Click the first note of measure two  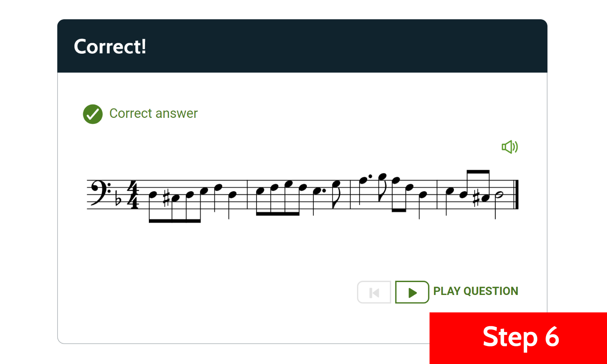pyautogui.click(x=260, y=191)
